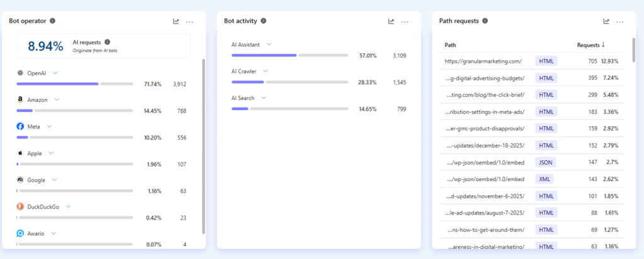Sort the table by Requests column
Viewport: 644px width, 259px height.
591,45
